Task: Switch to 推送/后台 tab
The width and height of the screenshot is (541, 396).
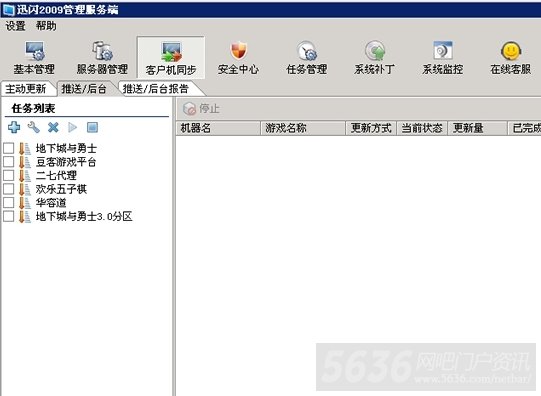Action: coord(84,89)
